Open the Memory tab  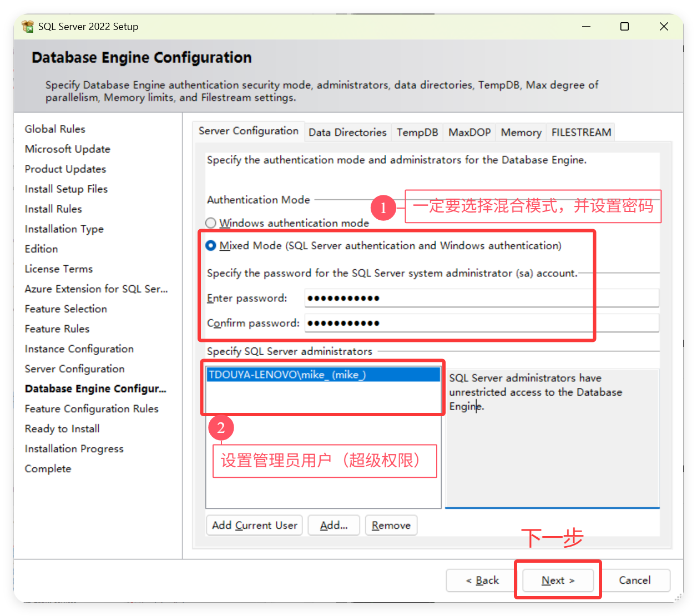pyautogui.click(x=521, y=132)
